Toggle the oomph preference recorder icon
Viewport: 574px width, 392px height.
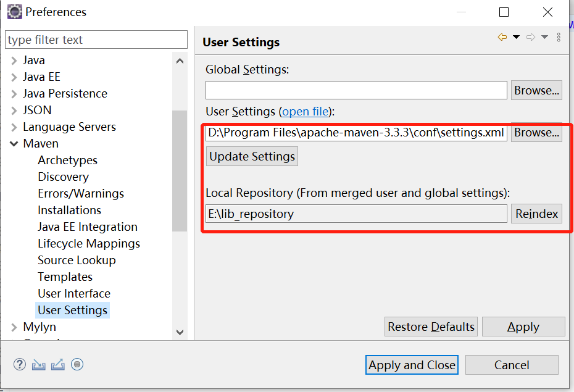click(x=77, y=364)
